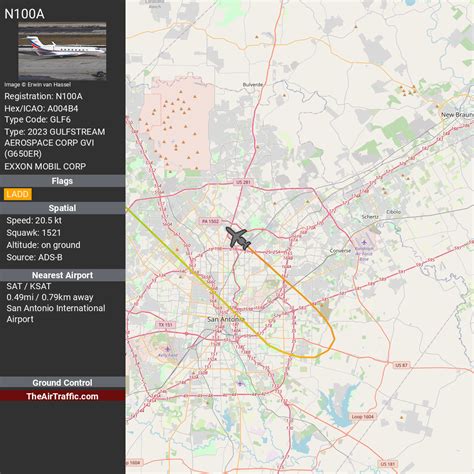Screen dimensions: 474x474
Task: Click the San Antonio International Airport name
Action: (56, 313)
